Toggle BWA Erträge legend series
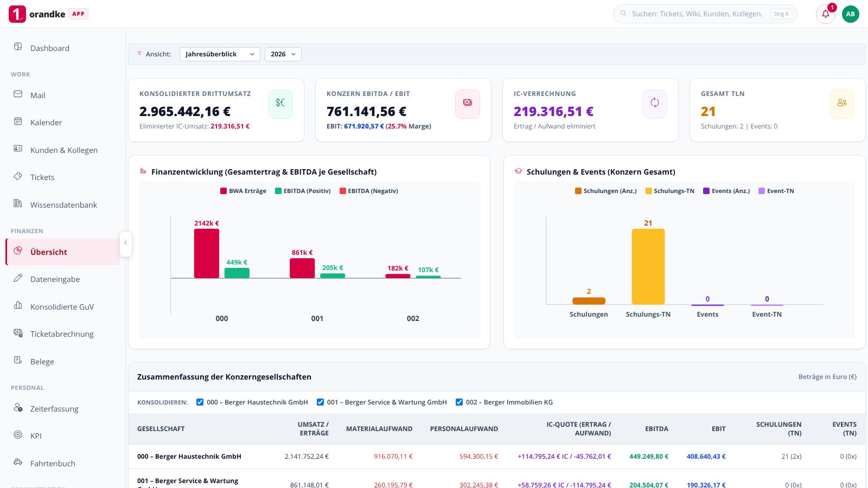The image size is (868, 488). (x=243, y=191)
